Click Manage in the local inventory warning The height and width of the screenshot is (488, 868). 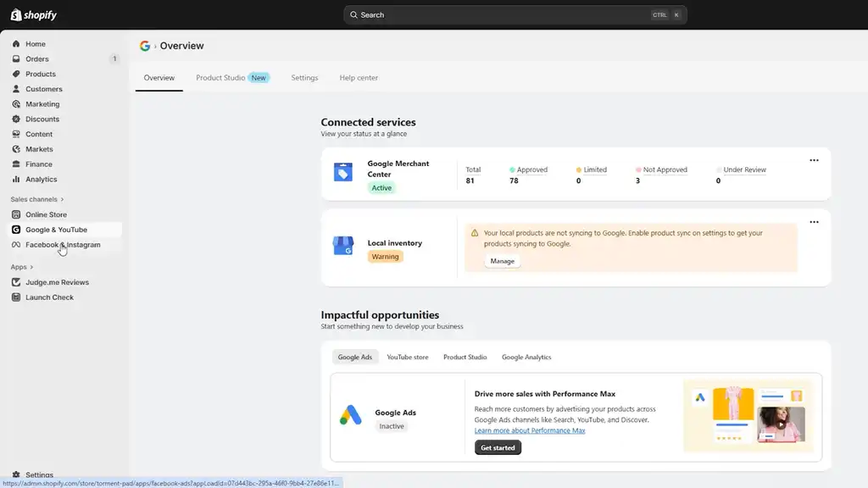coord(502,261)
